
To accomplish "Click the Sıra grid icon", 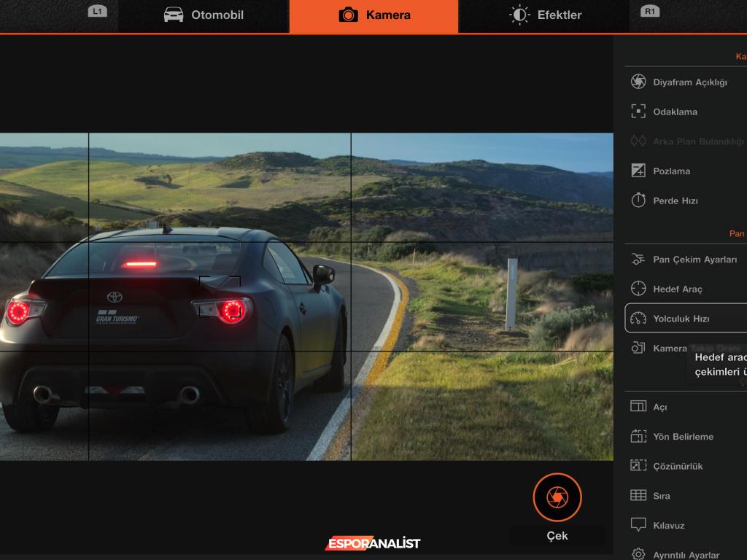I will [x=638, y=496].
